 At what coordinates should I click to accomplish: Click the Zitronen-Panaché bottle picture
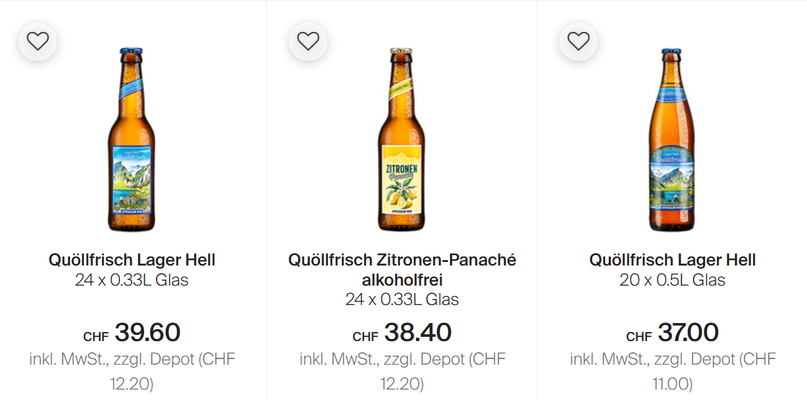pyautogui.click(x=402, y=138)
